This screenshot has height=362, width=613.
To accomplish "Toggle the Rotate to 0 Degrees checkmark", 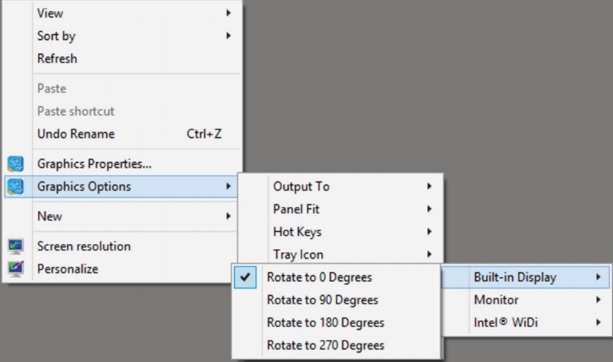I will click(x=245, y=277).
